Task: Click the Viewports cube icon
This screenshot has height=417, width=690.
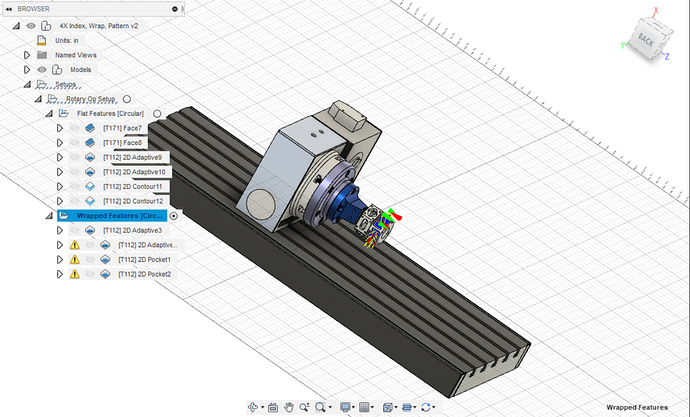Action: [388, 407]
